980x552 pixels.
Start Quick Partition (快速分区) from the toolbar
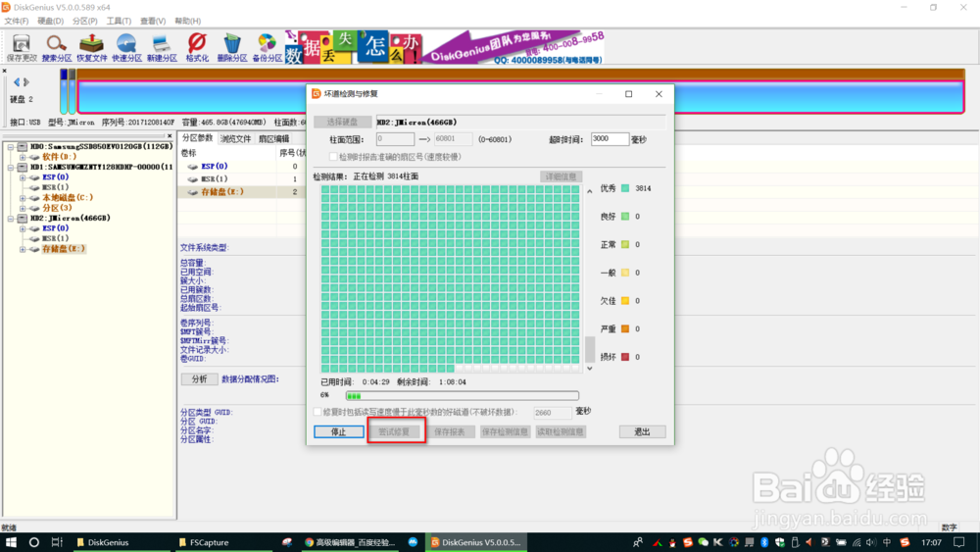click(126, 47)
